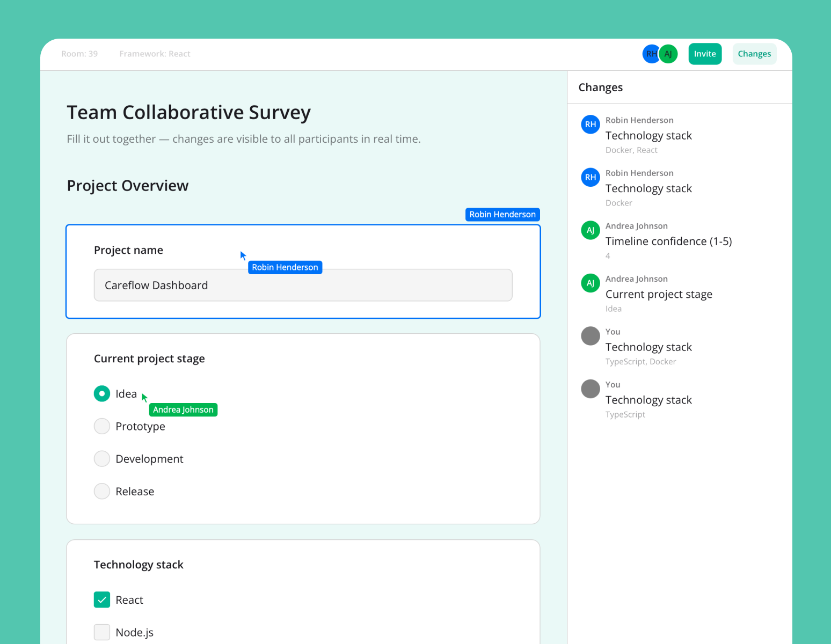Choose the Development stage option
831x644 pixels.
coord(102,459)
